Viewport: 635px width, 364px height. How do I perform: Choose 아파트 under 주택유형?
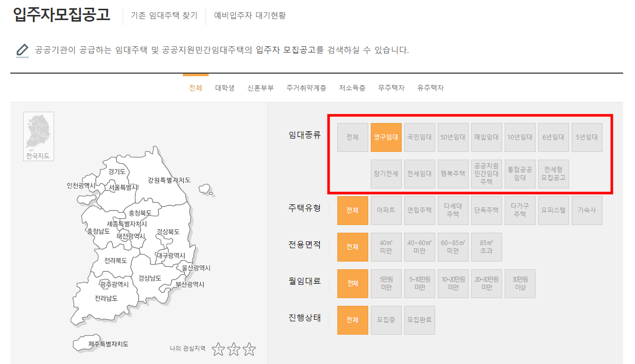click(386, 210)
